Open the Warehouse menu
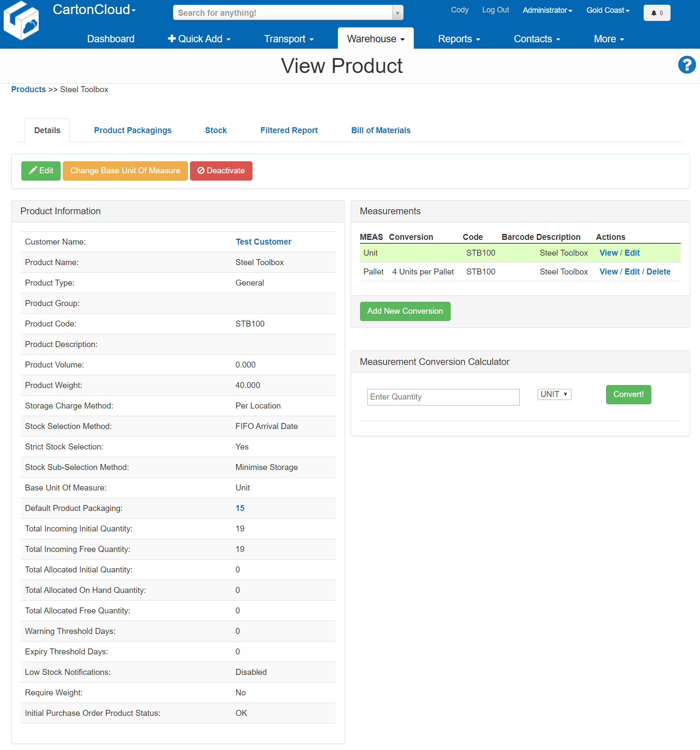 point(375,38)
